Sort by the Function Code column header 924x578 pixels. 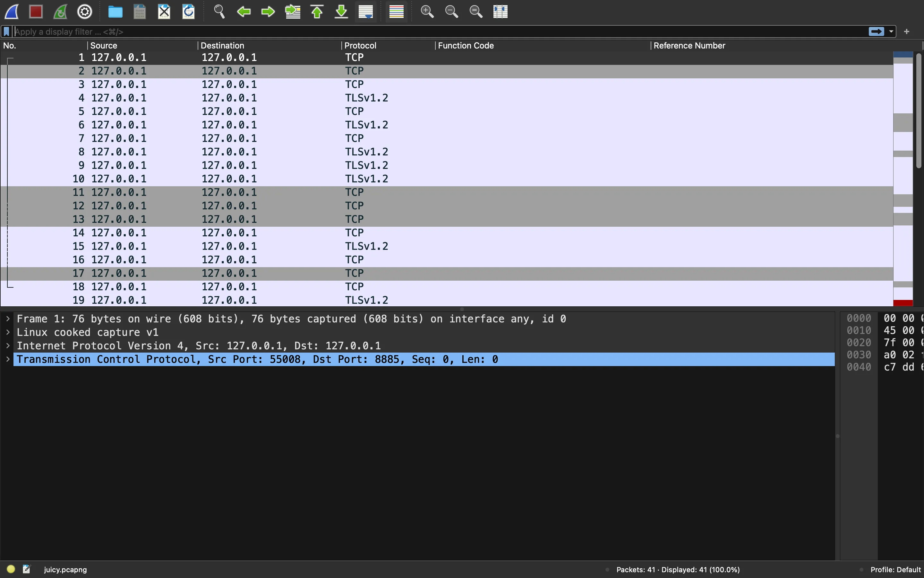[543, 46]
